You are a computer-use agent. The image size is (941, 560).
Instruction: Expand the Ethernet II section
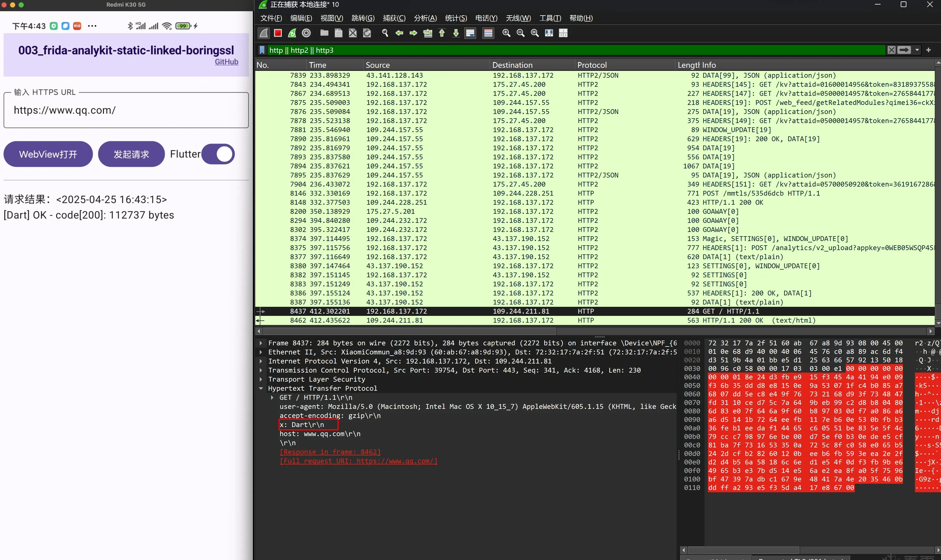click(x=261, y=352)
